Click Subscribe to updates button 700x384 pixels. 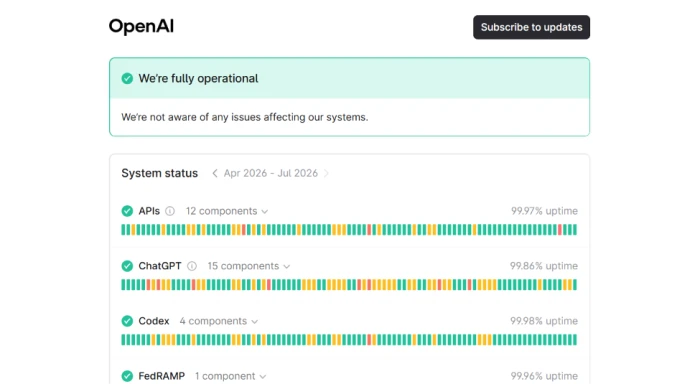531,27
